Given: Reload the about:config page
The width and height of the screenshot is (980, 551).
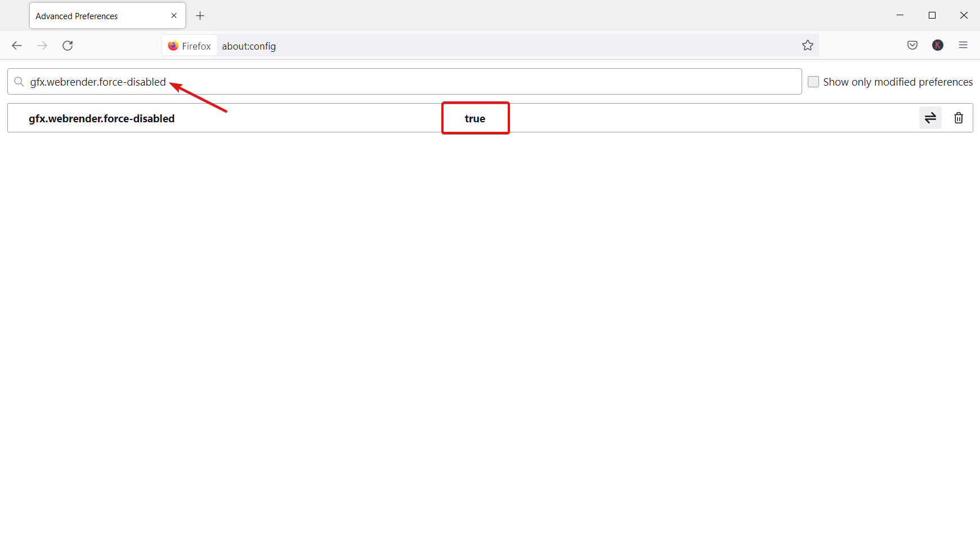Looking at the screenshot, I should click(68, 46).
